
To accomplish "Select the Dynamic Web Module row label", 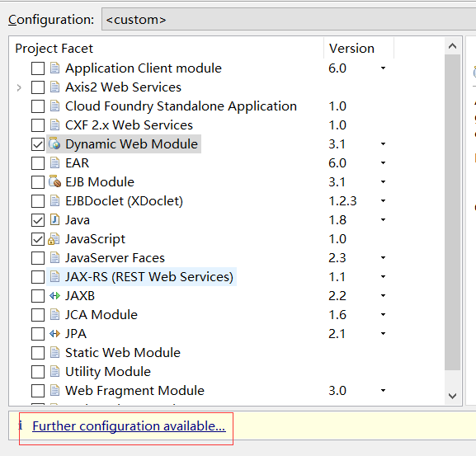I will pyautogui.click(x=131, y=143).
